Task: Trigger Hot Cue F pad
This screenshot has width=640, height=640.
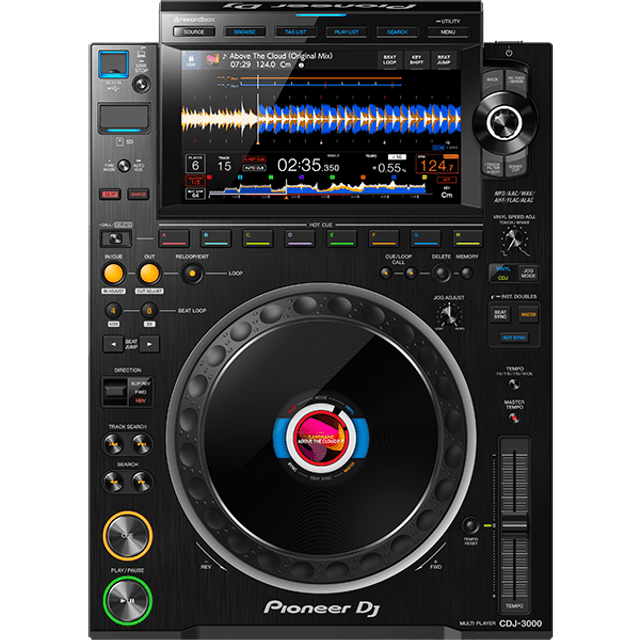Action: click(384, 239)
